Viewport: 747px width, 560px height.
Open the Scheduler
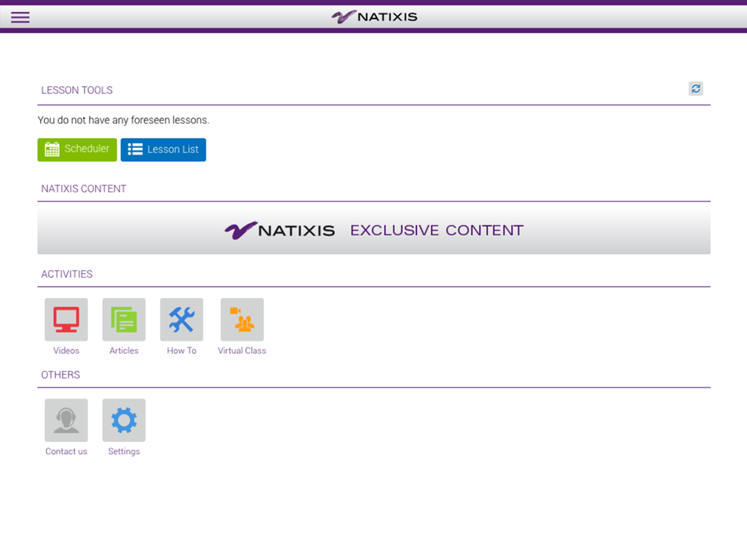point(77,149)
